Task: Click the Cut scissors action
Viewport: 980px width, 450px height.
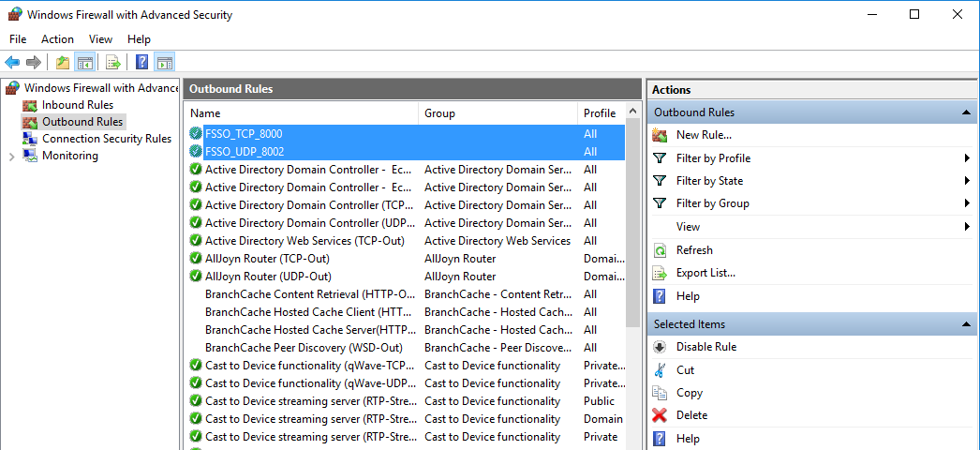Action: click(685, 370)
